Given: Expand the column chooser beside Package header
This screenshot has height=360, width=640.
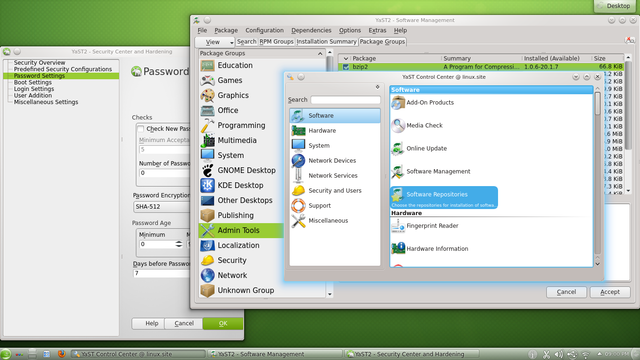Looking at the screenshot, I should pos(345,58).
